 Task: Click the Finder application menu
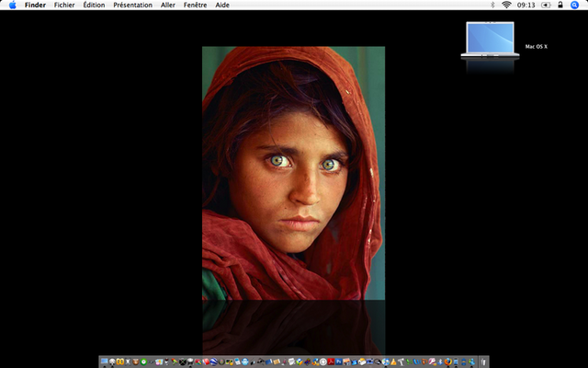click(35, 6)
